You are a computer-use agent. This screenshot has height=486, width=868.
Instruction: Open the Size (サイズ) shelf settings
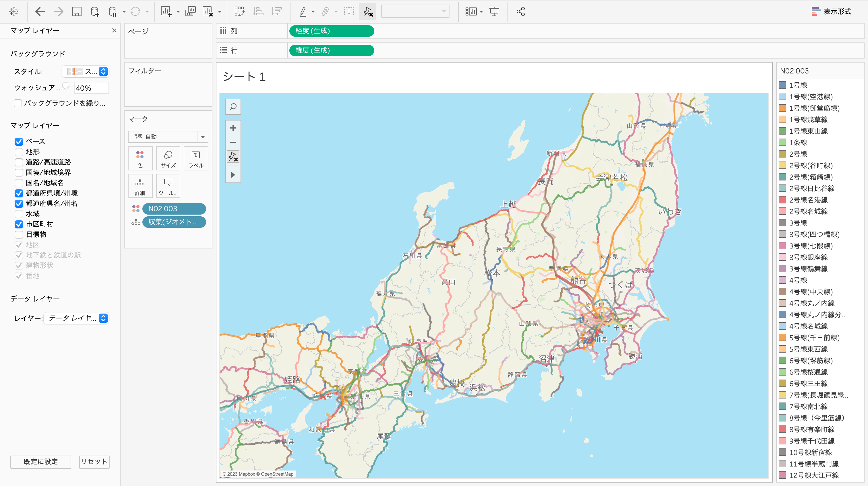click(x=168, y=158)
